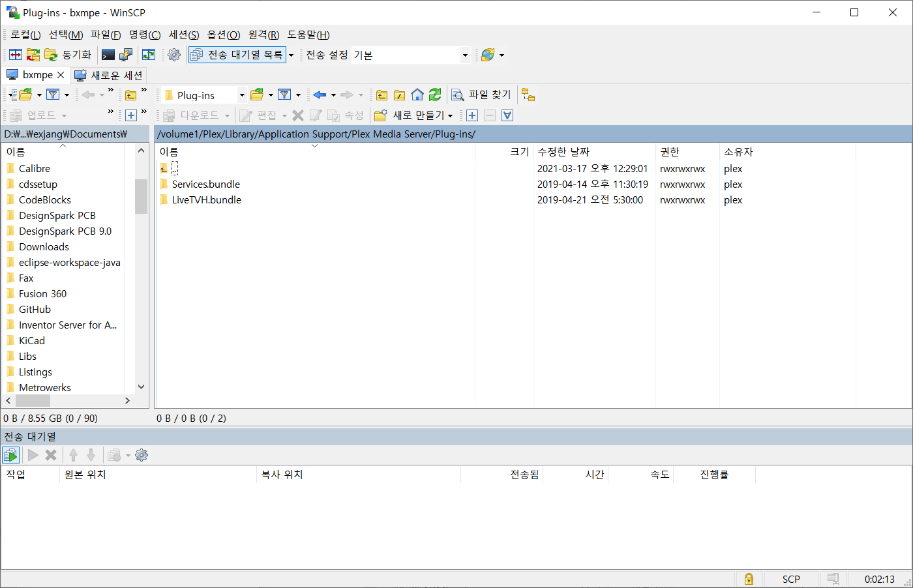Click the local panel horizontal scrollbar thumb
This screenshot has height=588, width=913.
[x=33, y=400]
